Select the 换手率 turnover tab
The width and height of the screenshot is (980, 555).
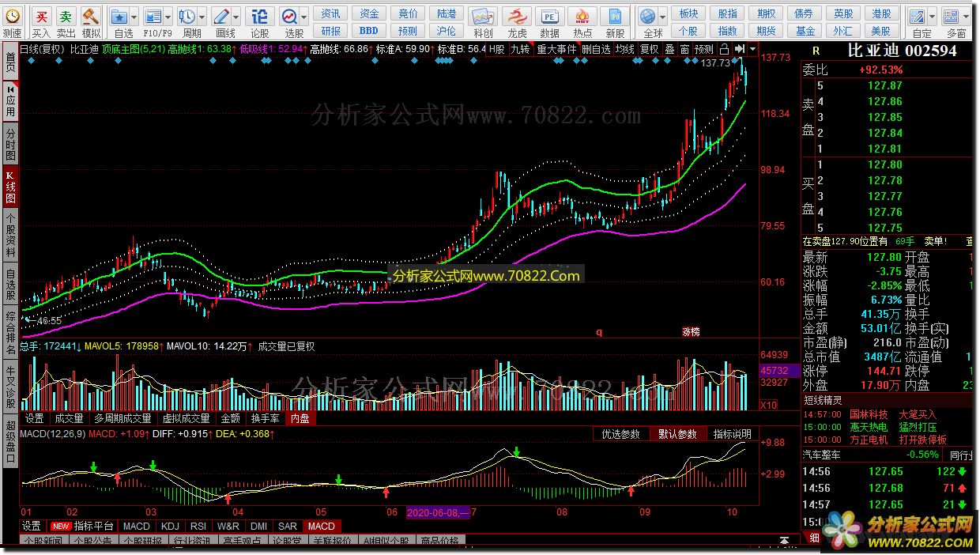pos(264,418)
